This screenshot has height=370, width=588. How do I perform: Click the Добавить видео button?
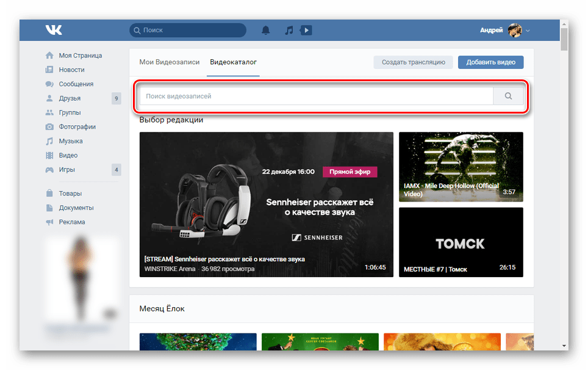[490, 62]
